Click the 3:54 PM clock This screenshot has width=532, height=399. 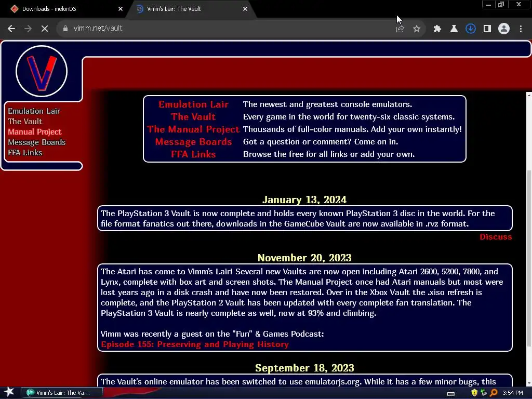pyautogui.click(x=512, y=393)
